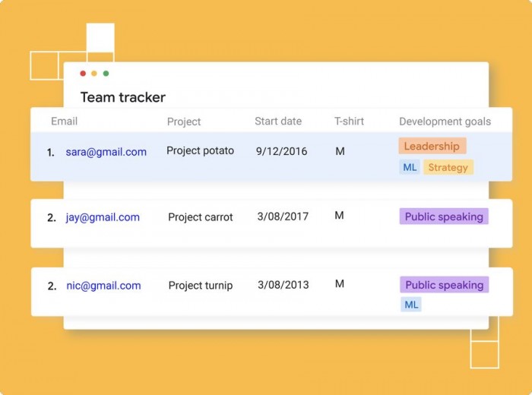Open the sara@gmail.com email link

pyautogui.click(x=106, y=152)
